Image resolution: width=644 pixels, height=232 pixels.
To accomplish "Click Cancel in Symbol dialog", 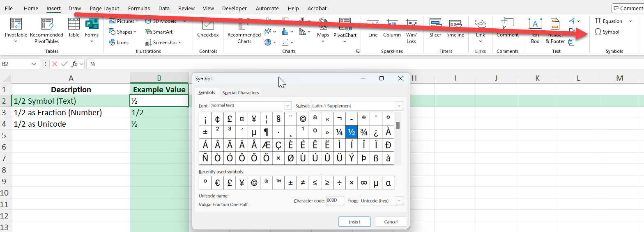I will pyautogui.click(x=391, y=222).
